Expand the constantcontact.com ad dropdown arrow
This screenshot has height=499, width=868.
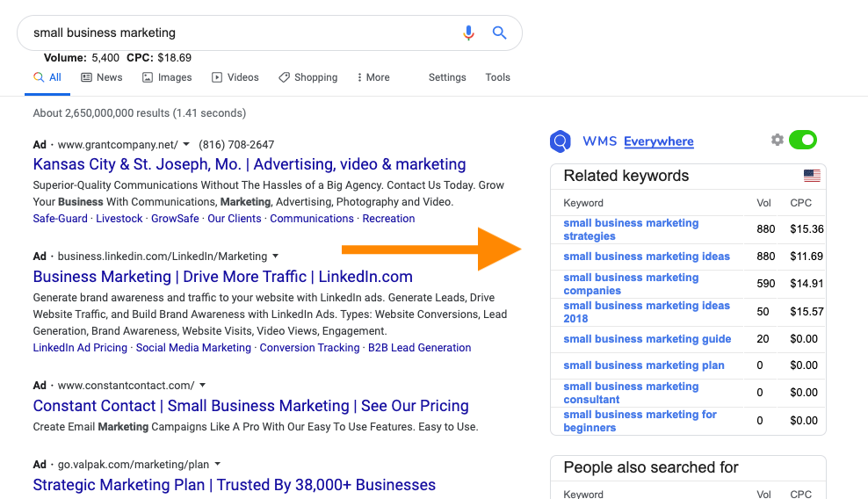pos(203,386)
